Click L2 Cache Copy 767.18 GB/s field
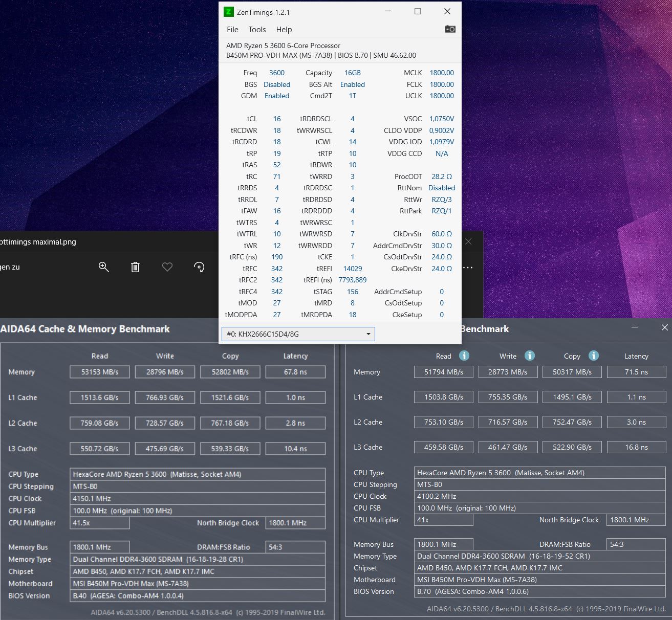The width and height of the screenshot is (672, 620). [230, 423]
